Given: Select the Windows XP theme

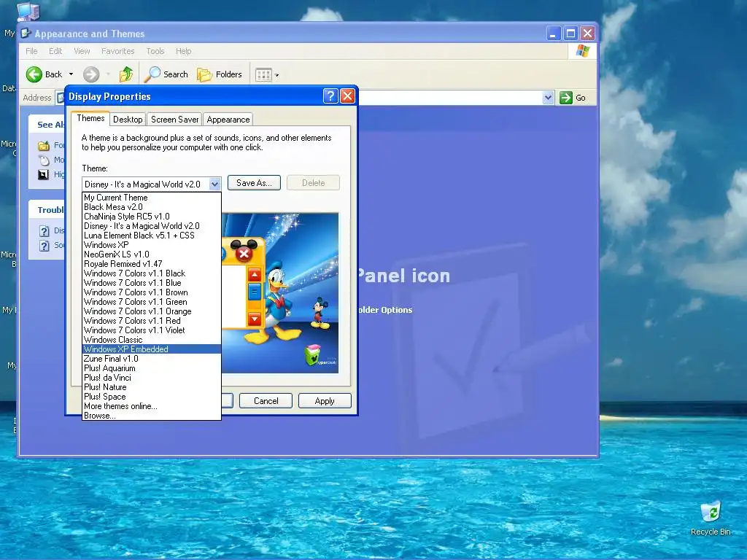Looking at the screenshot, I should pos(152,245).
